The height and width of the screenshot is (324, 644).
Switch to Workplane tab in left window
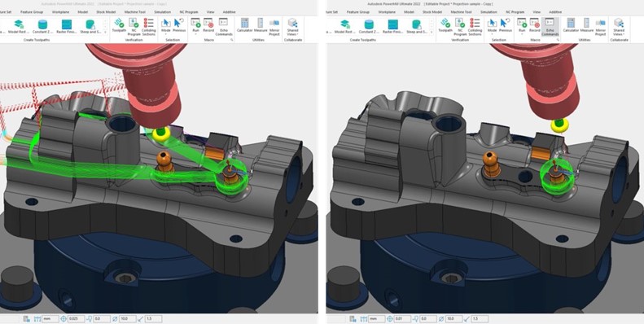[60, 12]
